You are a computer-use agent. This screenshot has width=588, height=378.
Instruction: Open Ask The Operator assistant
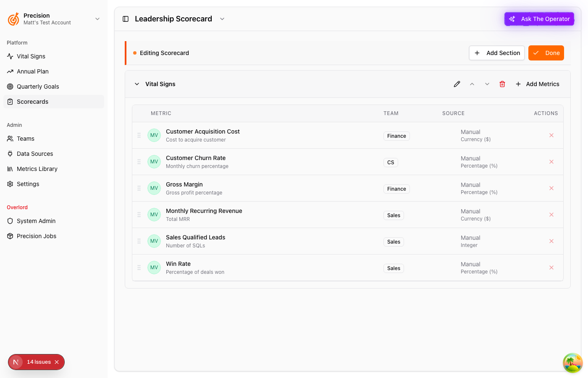pyautogui.click(x=539, y=19)
